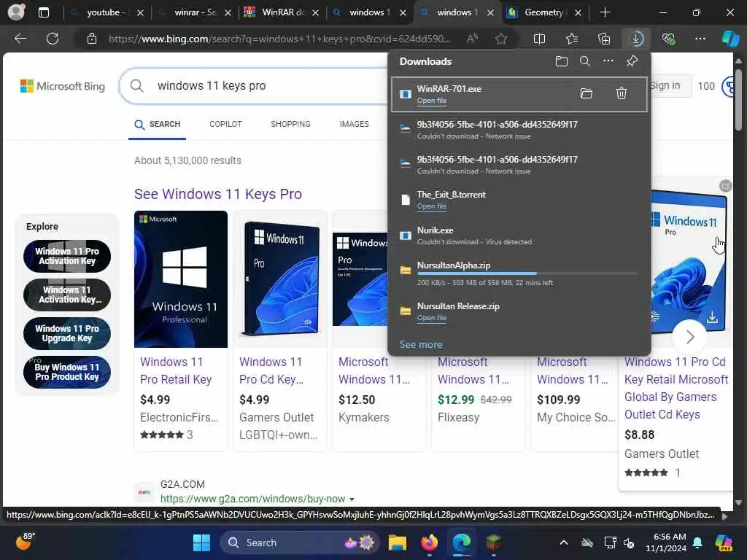Open Browser Essentials heart icon
747x560 pixels.
click(x=668, y=39)
